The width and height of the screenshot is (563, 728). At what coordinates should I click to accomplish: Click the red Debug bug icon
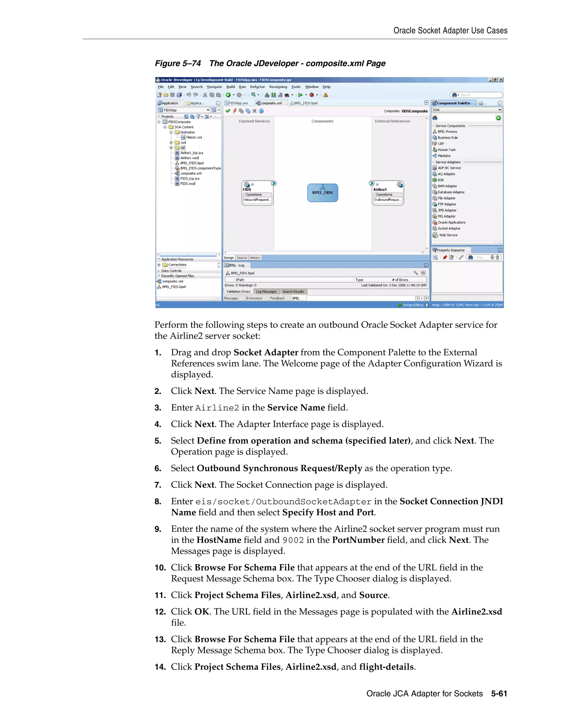pos(312,95)
